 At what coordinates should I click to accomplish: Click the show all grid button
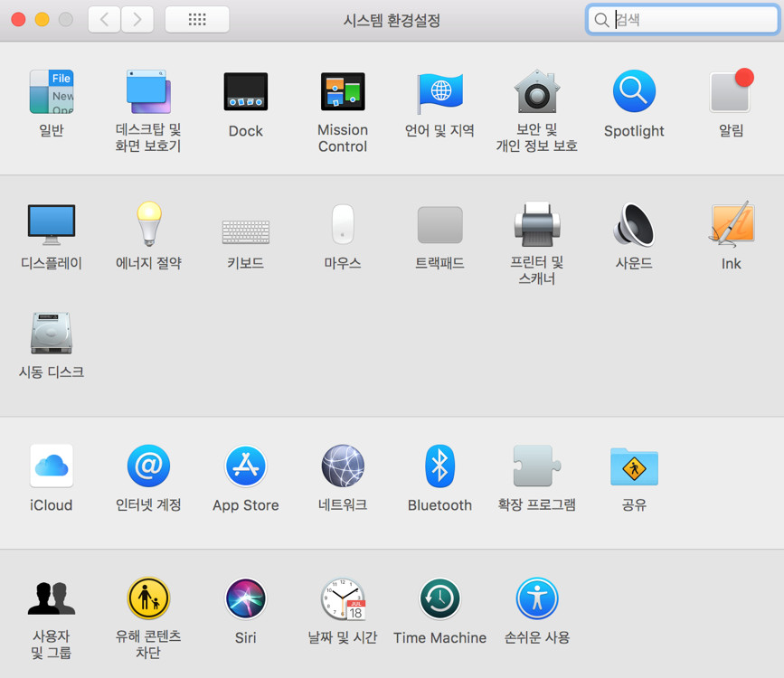(197, 20)
